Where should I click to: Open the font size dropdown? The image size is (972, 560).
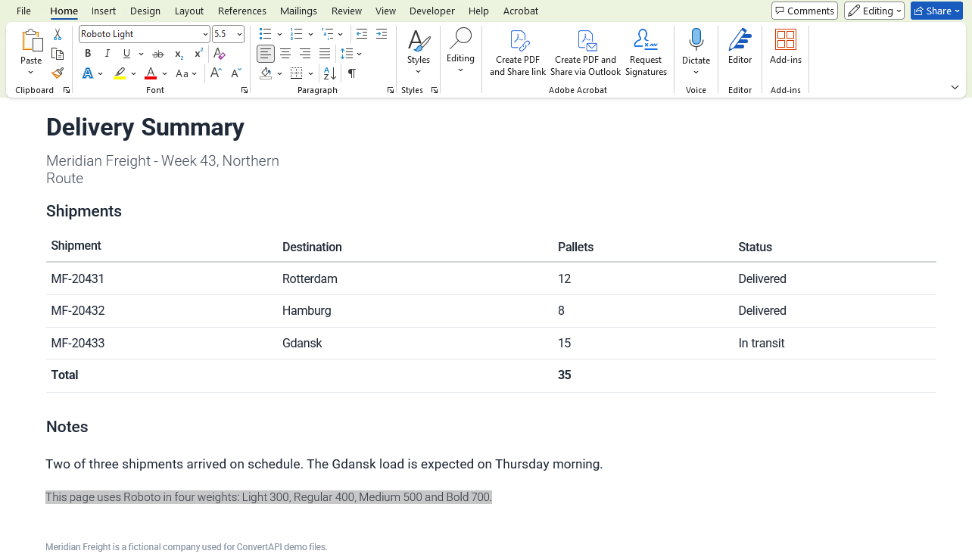point(240,34)
